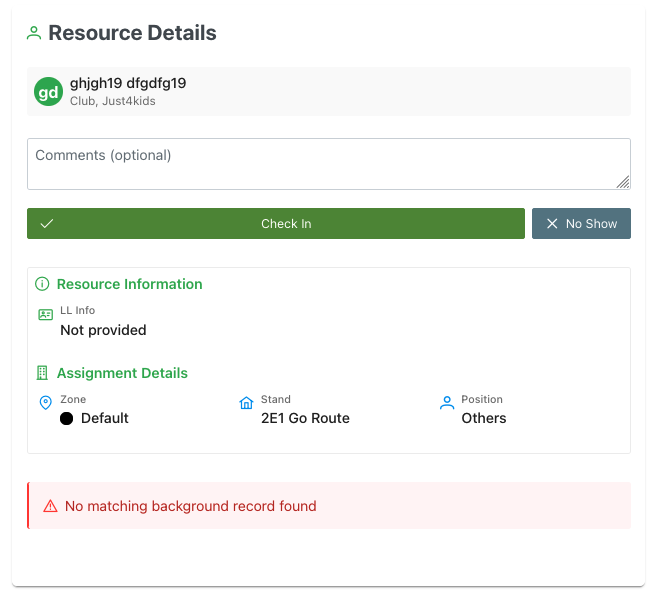Click the house icon for Stand
The width and height of the screenshot is (653, 594).
click(x=246, y=403)
